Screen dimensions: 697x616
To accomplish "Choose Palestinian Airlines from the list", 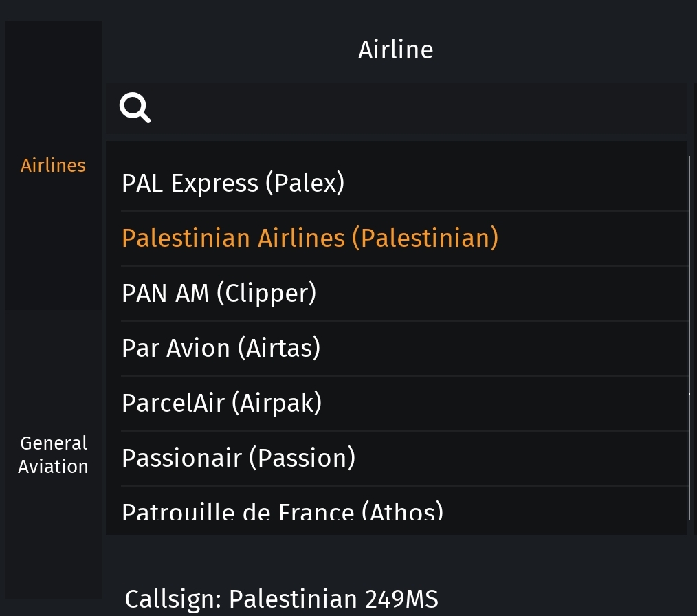I will 309,238.
